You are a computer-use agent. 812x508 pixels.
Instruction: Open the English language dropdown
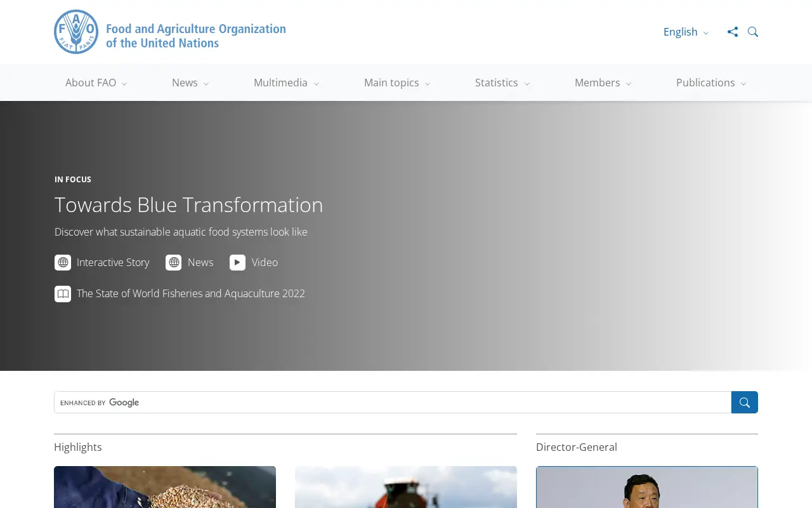click(x=686, y=32)
